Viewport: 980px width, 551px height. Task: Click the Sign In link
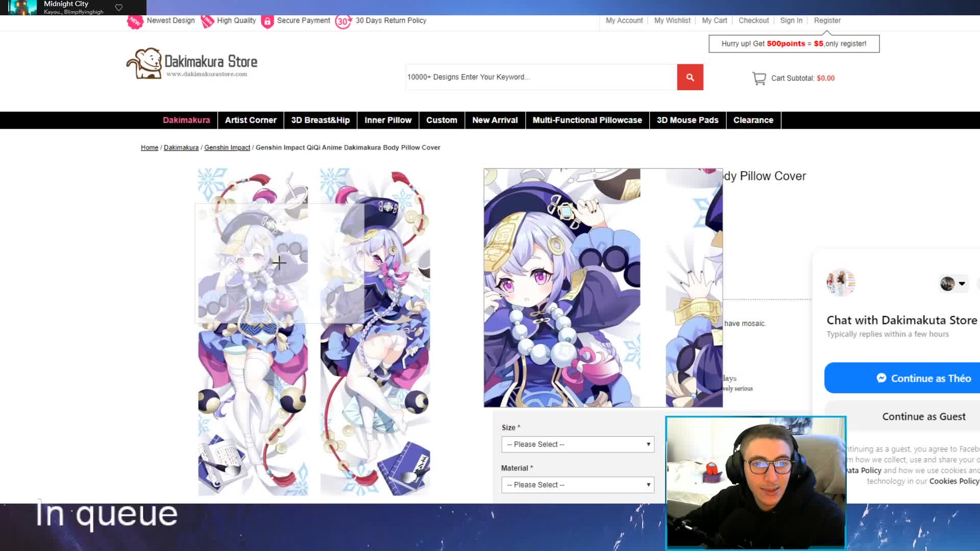[791, 20]
